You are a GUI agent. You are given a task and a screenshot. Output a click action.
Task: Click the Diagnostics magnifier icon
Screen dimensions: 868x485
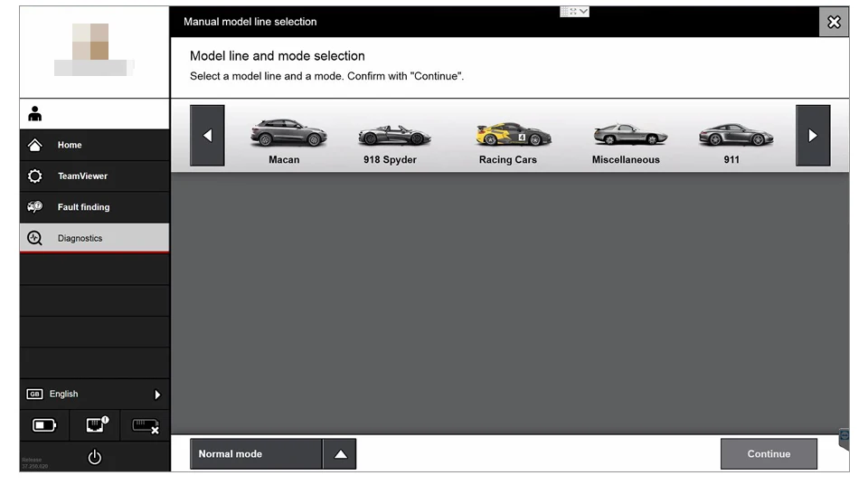(35, 238)
